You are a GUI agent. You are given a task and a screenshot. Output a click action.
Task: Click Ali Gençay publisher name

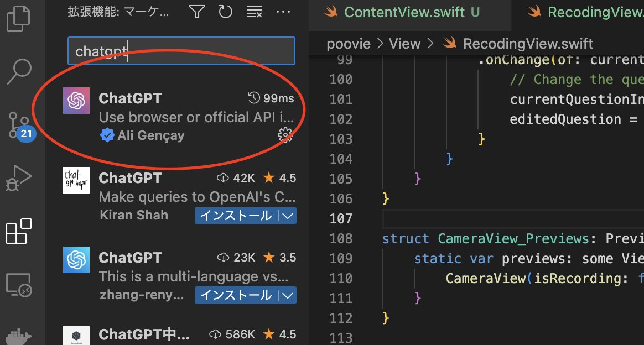150,135
